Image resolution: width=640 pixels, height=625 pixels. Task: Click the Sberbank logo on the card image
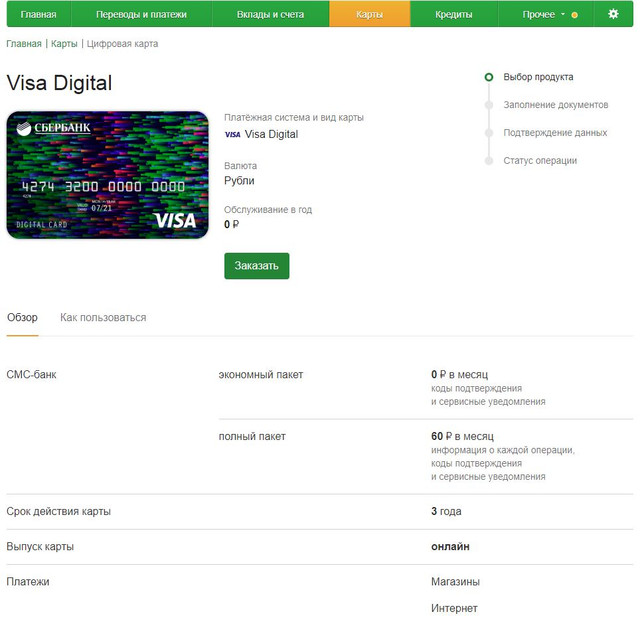(53, 128)
